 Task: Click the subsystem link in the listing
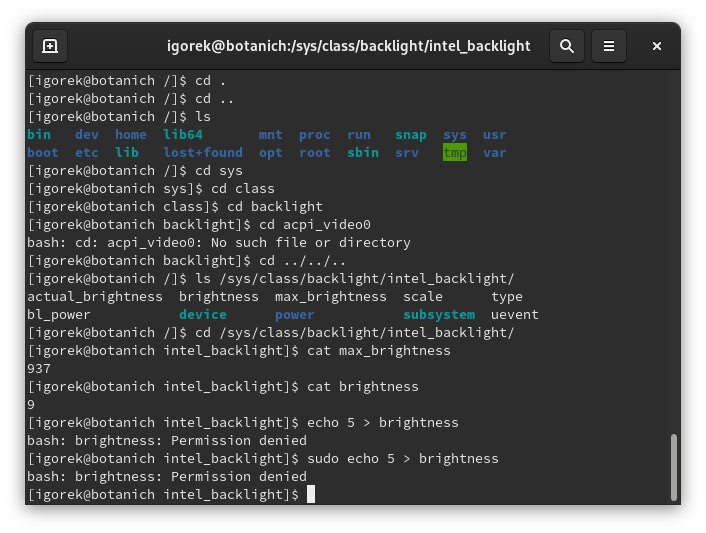click(439, 315)
